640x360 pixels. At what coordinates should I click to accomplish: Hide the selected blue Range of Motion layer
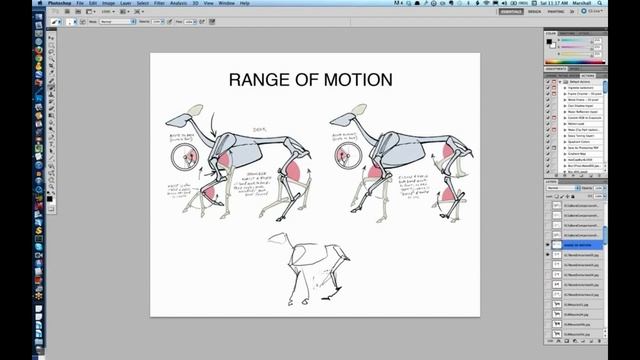(x=548, y=245)
